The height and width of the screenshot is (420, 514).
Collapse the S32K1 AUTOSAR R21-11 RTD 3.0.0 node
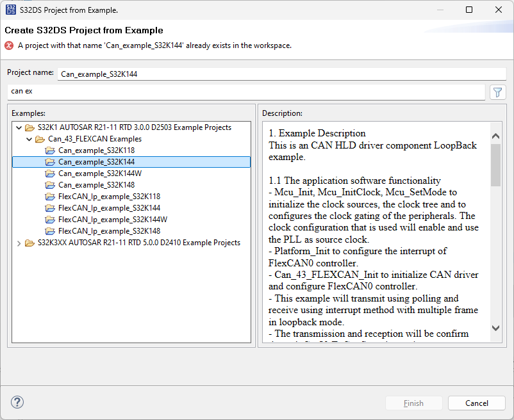pyautogui.click(x=19, y=127)
